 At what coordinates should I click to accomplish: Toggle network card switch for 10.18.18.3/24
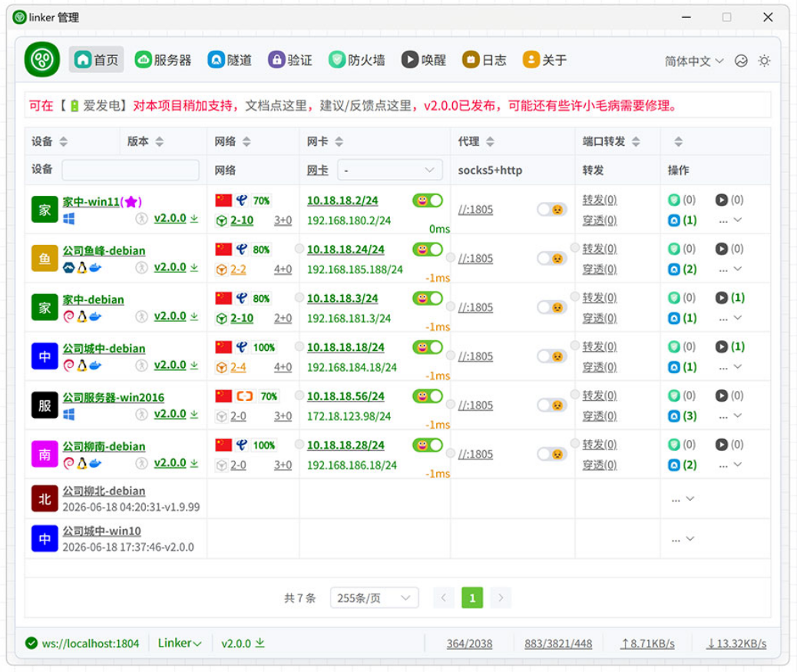[428, 299]
